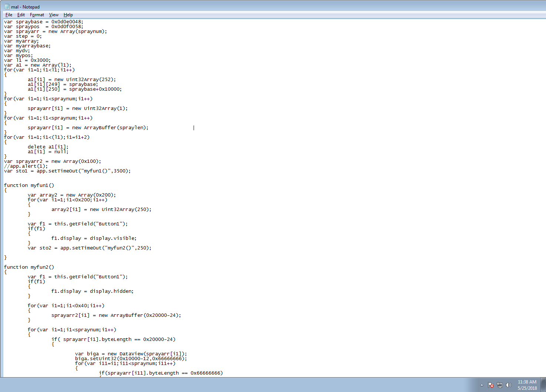Click "sprayarr[i1] = new Uint32Array(1);"
The height and width of the screenshot is (392, 546).
tap(78, 108)
